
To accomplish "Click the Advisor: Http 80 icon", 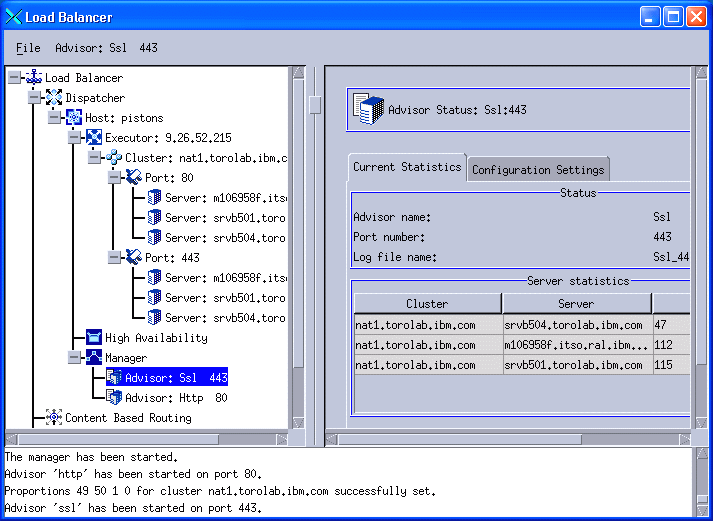I will [114, 398].
